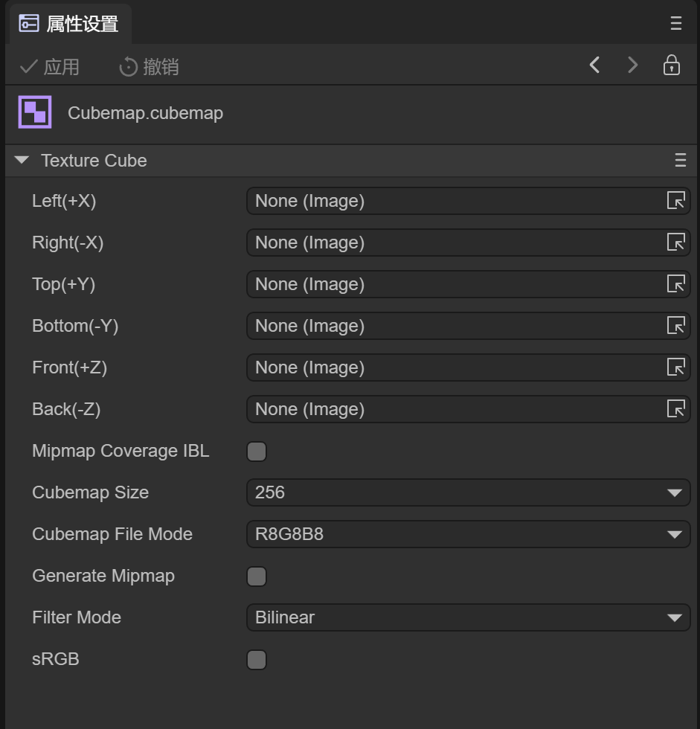Click the back navigation arrow
The width and height of the screenshot is (700, 729).
point(594,65)
